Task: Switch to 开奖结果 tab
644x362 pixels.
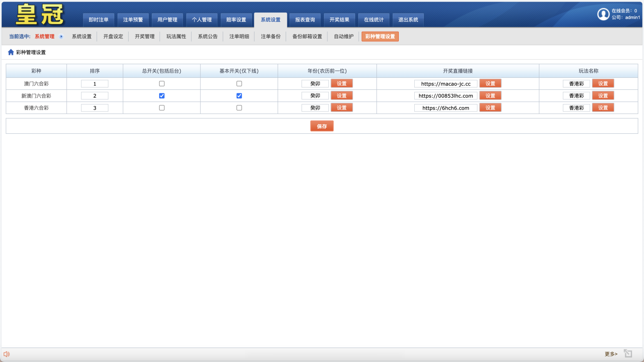Action: pyautogui.click(x=339, y=20)
